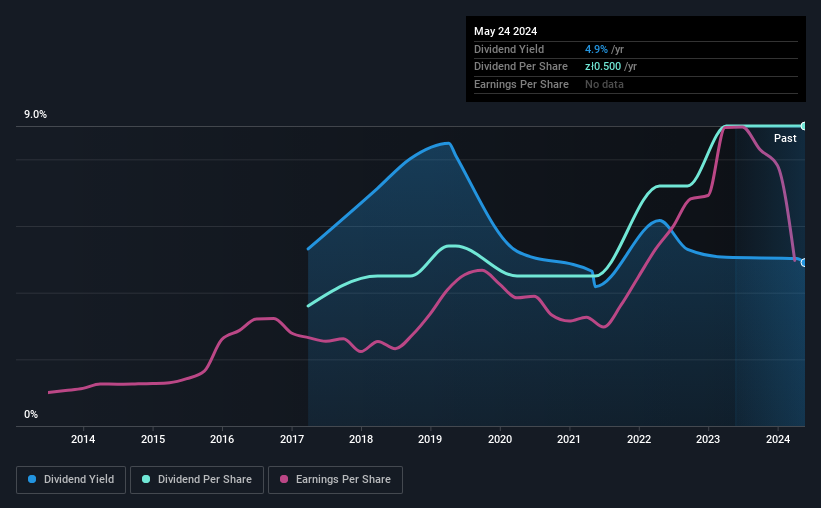Select the 2021 label on the time axis
821x508 pixels.
point(569,439)
